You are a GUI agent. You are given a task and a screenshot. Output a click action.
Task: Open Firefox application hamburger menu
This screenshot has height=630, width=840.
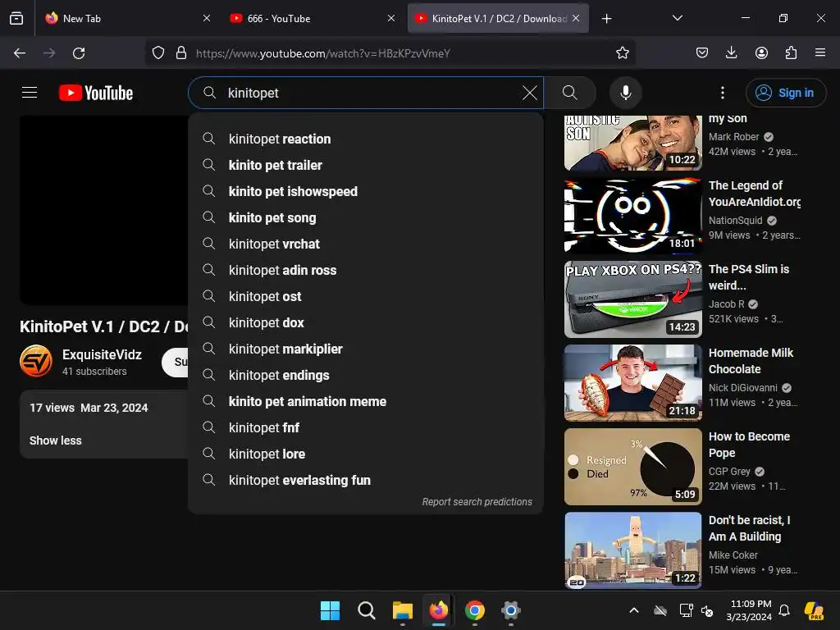coord(820,53)
